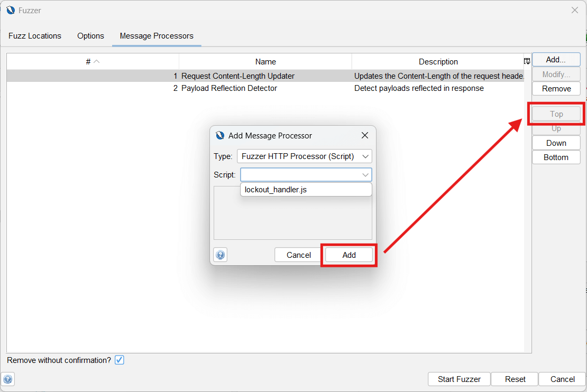Select the Payload Reflection Detector row
The width and height of the screenshot is (587, 392).
click(x=229, y=88)
